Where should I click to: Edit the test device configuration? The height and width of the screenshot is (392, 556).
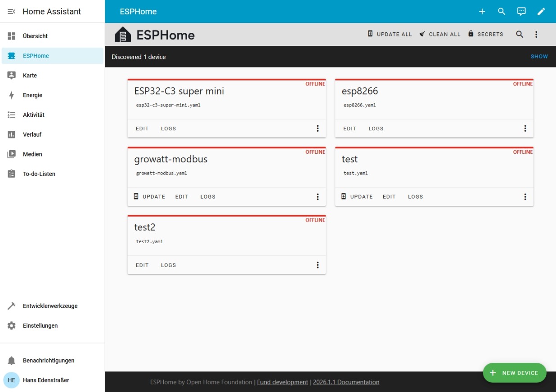389,196
